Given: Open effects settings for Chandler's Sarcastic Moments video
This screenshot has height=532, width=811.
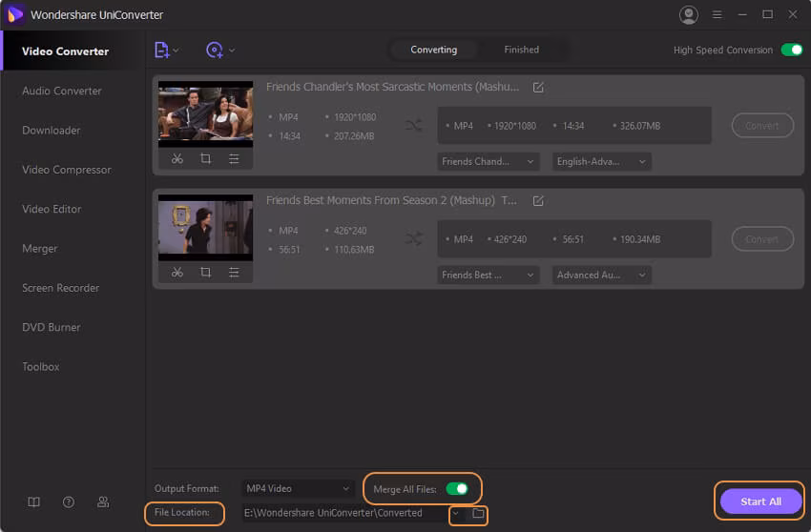Looking at the screenshot, I should tap(234, 158).
